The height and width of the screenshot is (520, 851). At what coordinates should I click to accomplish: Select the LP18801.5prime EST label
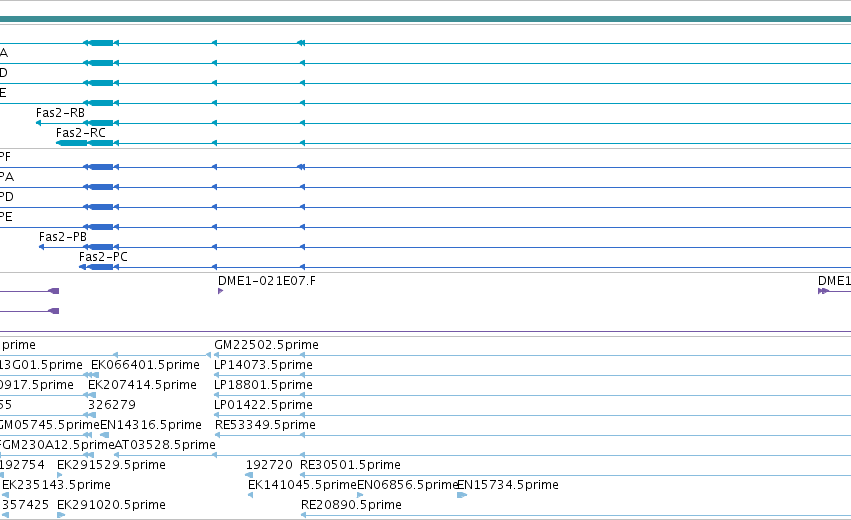pyautogui.click(x=263, y=385)
